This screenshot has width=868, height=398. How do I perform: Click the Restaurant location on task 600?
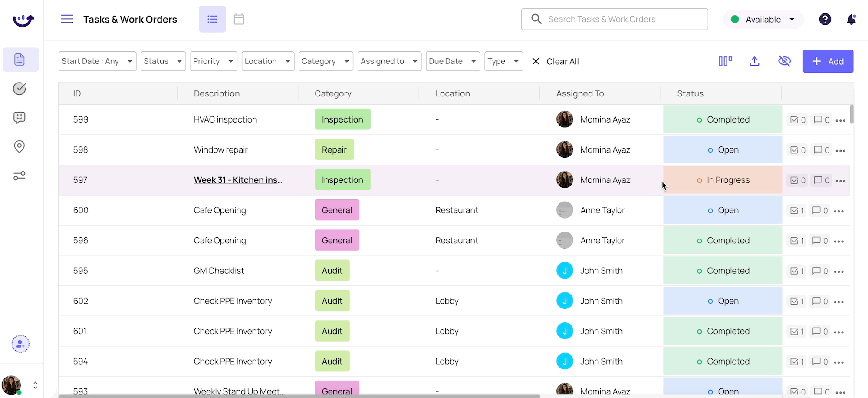[x=457, y=210]
